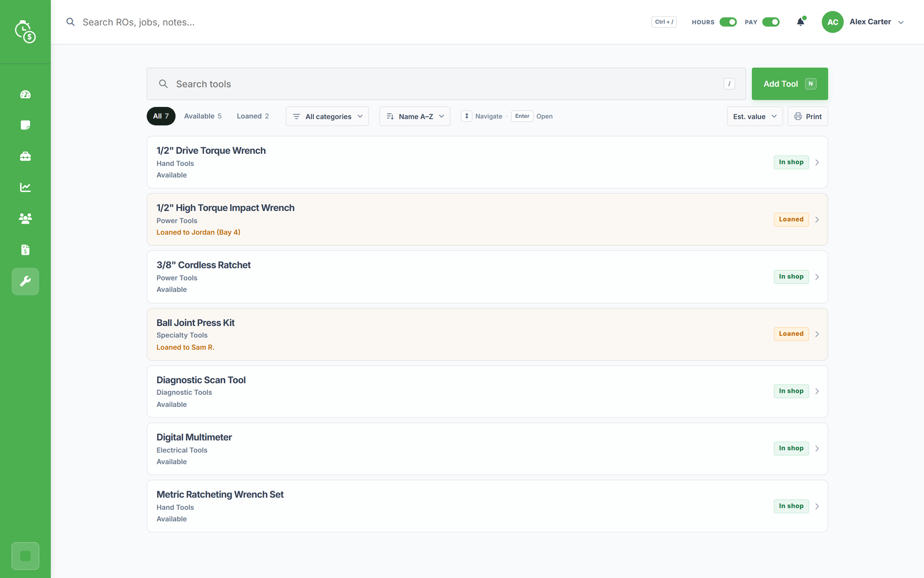
Task: Open the Est. value dropdown
Action: pyautogui.click(x=755, y=116)
